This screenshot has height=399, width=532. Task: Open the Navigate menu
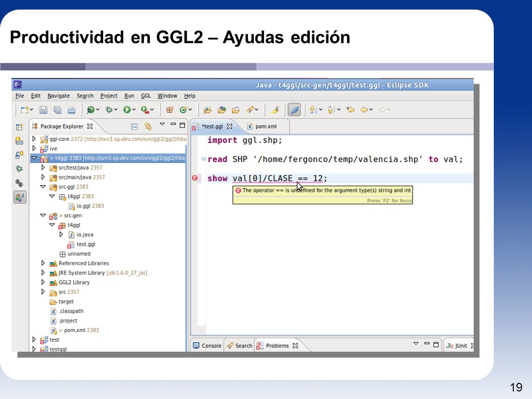pos(59,96)
